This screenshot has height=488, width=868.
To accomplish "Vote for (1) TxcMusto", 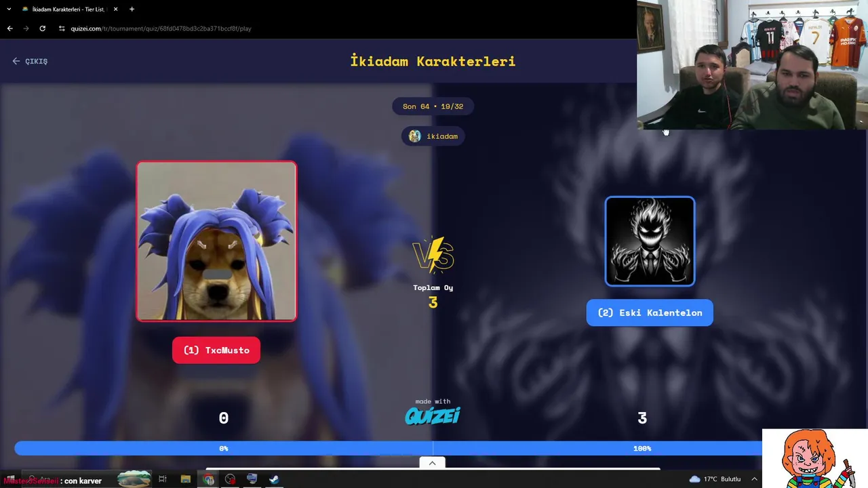I will [x=216, y=350].
